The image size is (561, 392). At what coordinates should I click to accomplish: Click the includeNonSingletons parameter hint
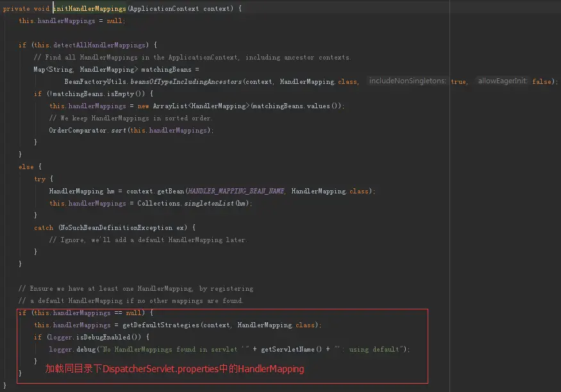pos(408,81)
